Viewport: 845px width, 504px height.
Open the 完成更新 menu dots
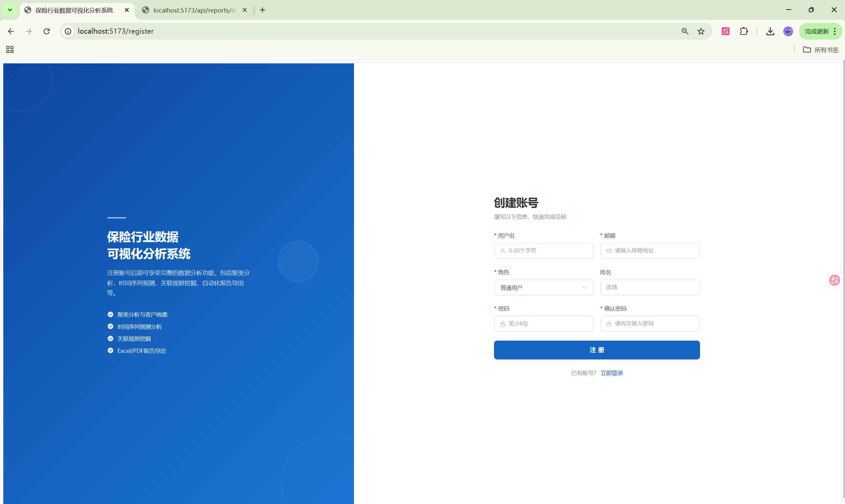835,31
